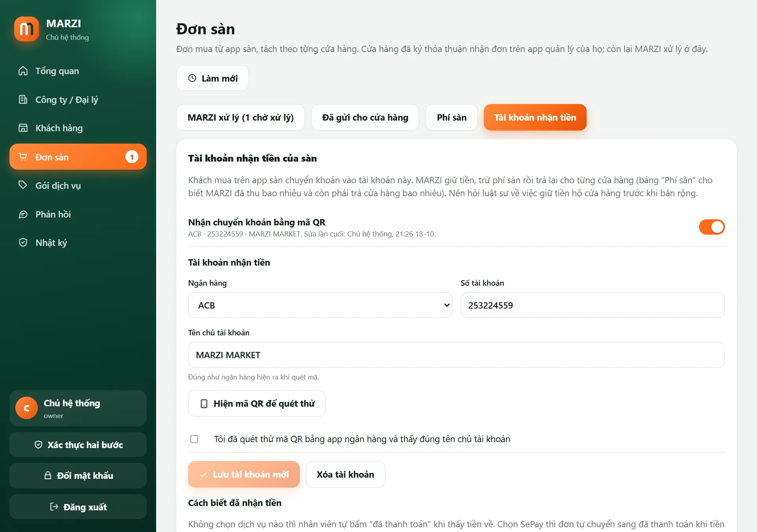Click the Nhật ký shield icon
This screenshot has width=757, height=532.
23,242
